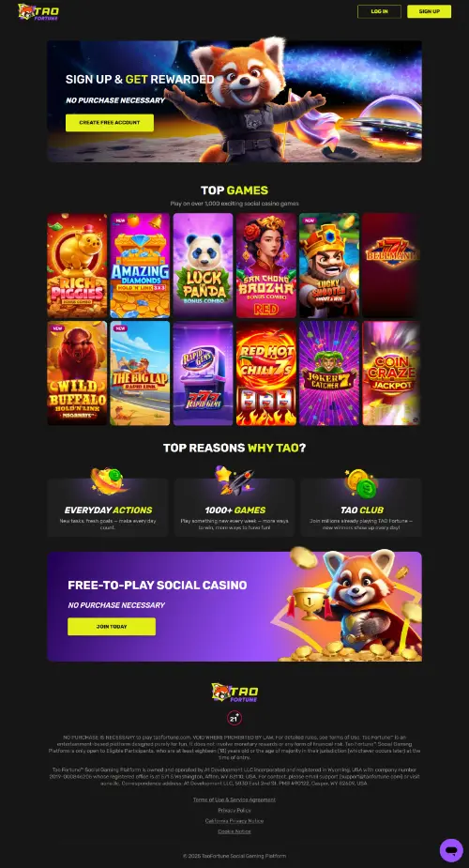Click the Sign Up button
This screenshot has height=868, width=469.
click(430, 11)
